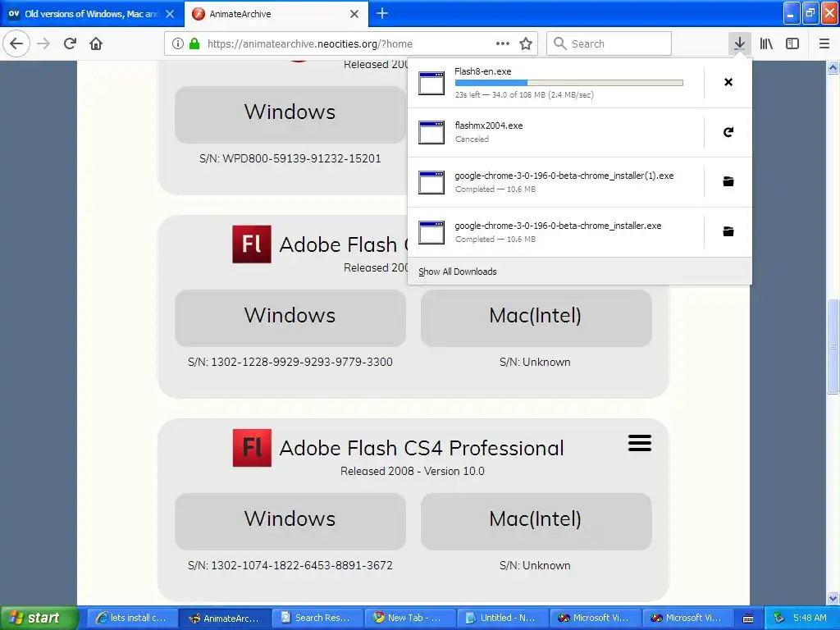Switch to 'lets install c...' taskbar window

tap(130, 618)
